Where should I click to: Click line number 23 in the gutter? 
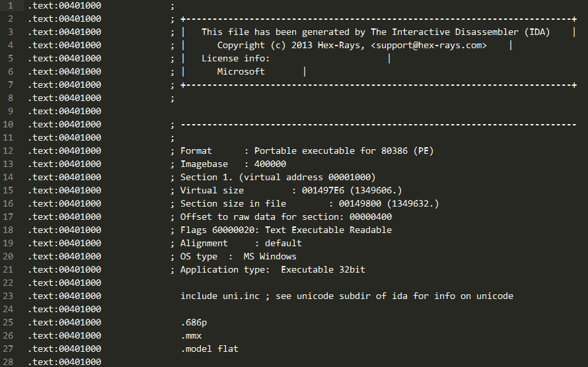pyautogui.click(x=8, y=296)
